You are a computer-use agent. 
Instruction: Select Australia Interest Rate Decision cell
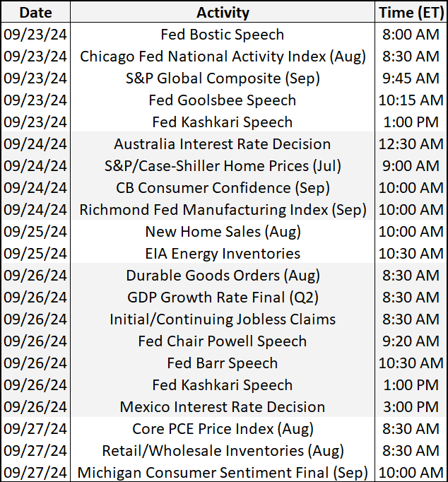pyautogui.click(x=223, y=144)
